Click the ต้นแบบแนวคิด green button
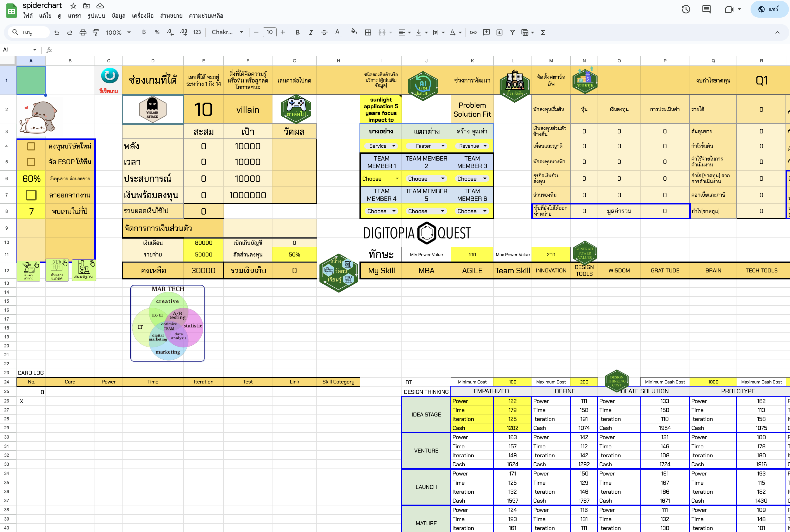This screenshot has height=532, width=790. [57, 270]
